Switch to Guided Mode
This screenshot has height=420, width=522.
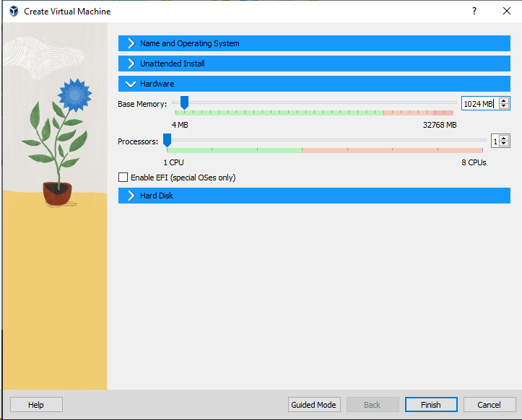(x=313, y=405)
